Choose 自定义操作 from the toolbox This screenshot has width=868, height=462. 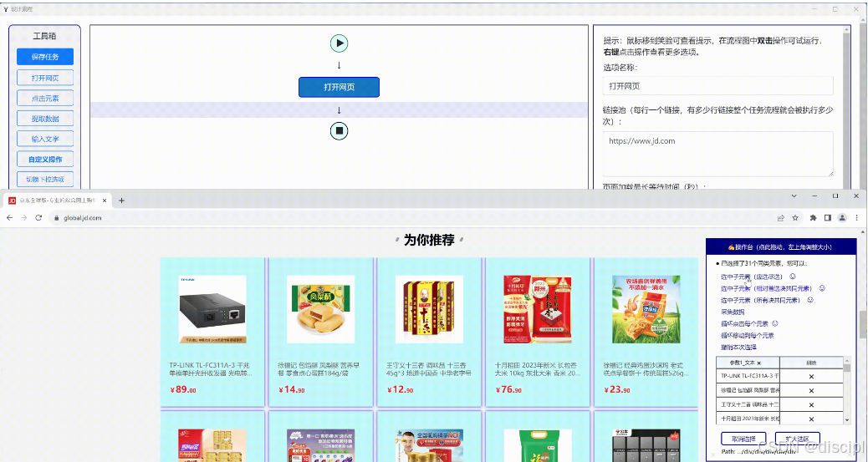[45, 159]
